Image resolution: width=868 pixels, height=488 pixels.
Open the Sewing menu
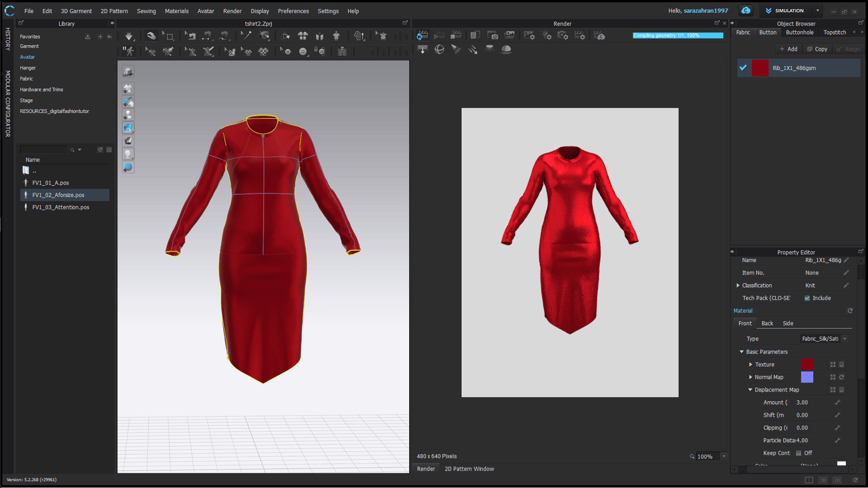(x=146, y=11)
